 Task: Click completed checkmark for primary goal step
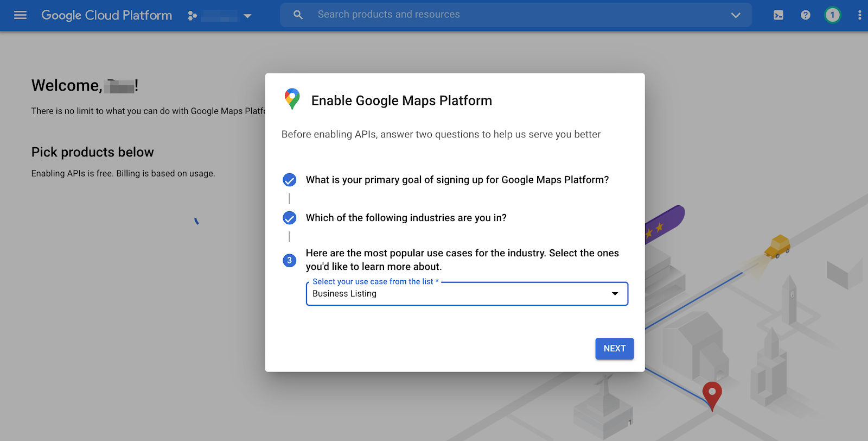point(290,180)
